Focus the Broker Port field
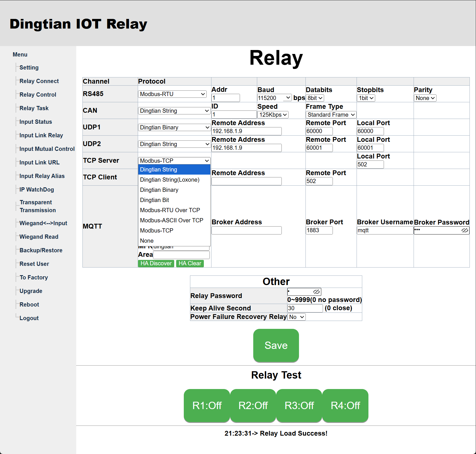 tap(319, 230)
